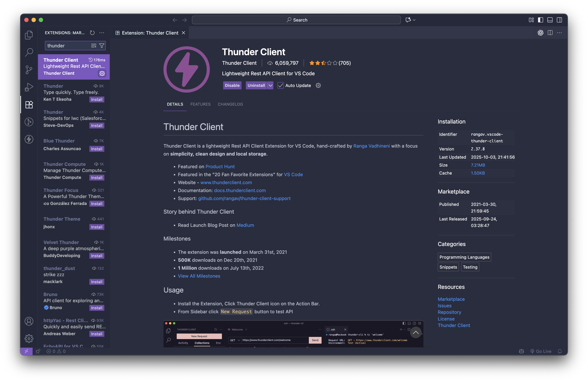588x382 pixels.
Task: Click the Explorer files icon
Action: 29,35
